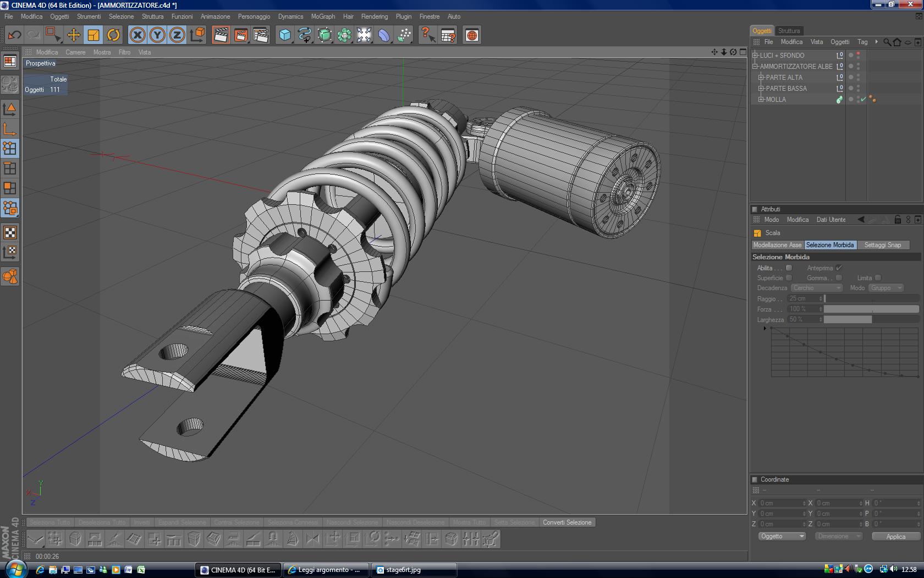
Task: Select the Points mode tool
Action: (x=10, y=149)
